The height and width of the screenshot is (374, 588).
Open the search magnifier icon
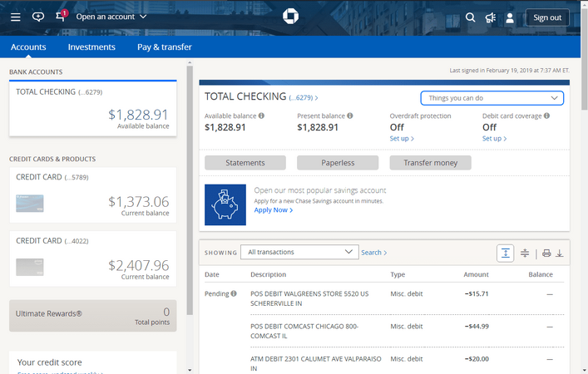coord(470,17)
